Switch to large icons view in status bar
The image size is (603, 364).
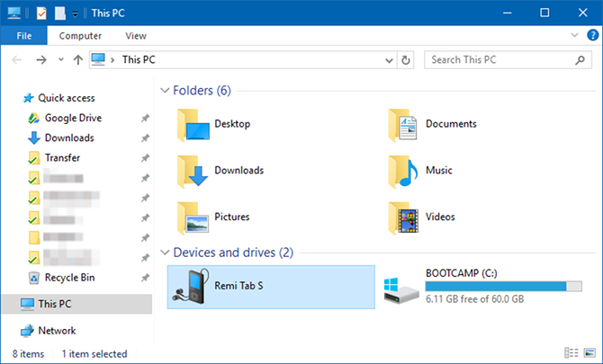click(589, 352)
